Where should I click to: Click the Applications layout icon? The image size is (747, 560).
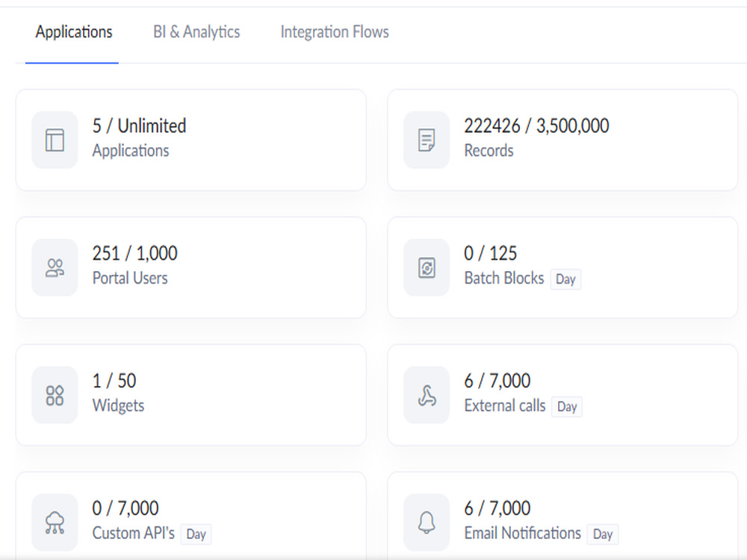(x=55, y=140)
